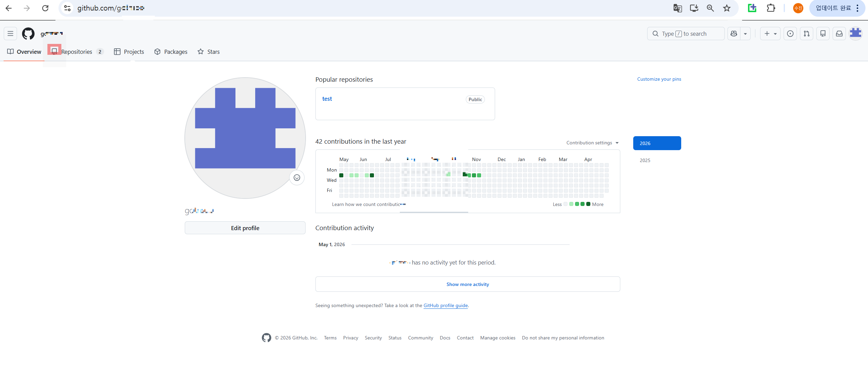
Task: Open the Terms footer link
Action: point(330,338)
